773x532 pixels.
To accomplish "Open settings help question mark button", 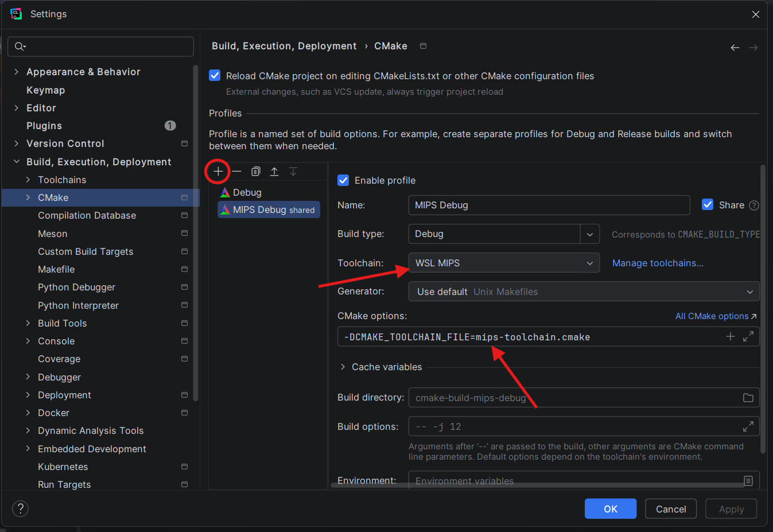I will click(x=20, y=508).
